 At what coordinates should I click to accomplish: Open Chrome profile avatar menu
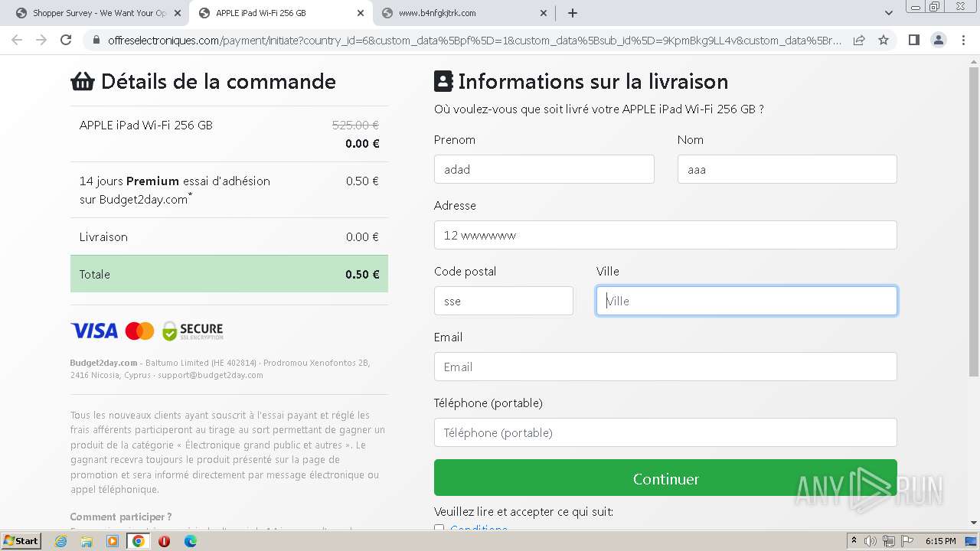(938, 40)
